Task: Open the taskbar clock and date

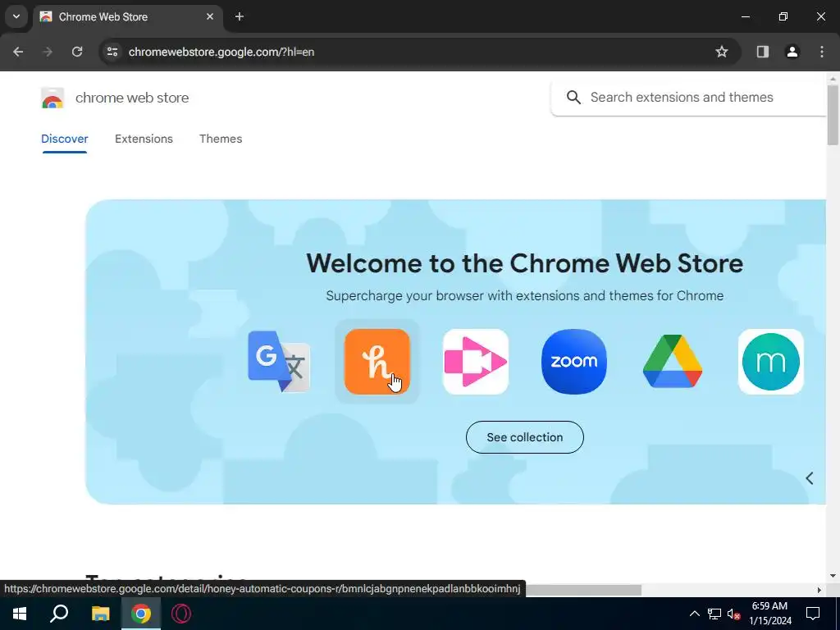Action: click(769, 614)
